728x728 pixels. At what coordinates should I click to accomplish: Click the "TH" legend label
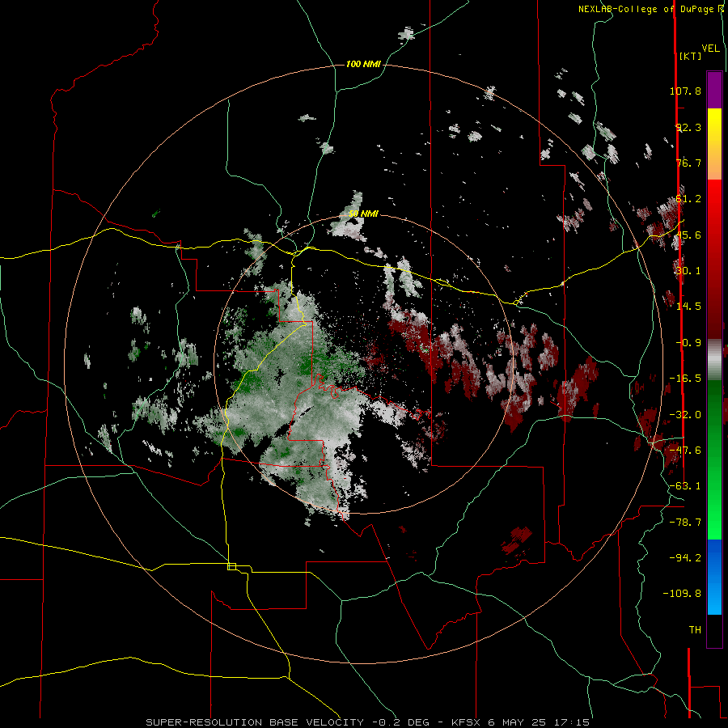(x=695, y=630)
